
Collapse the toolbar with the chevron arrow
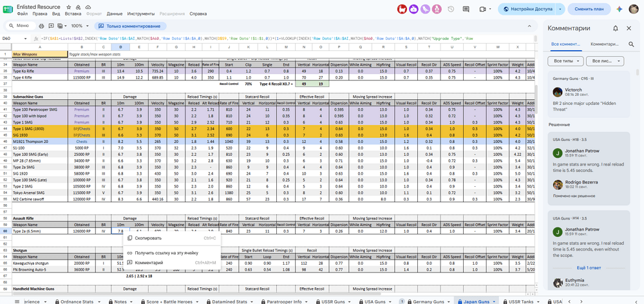pos(530,26)
